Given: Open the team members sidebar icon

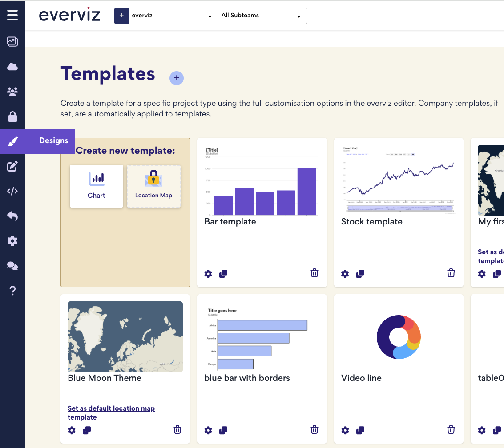Looking at the screenshot, I should (12, 92).
